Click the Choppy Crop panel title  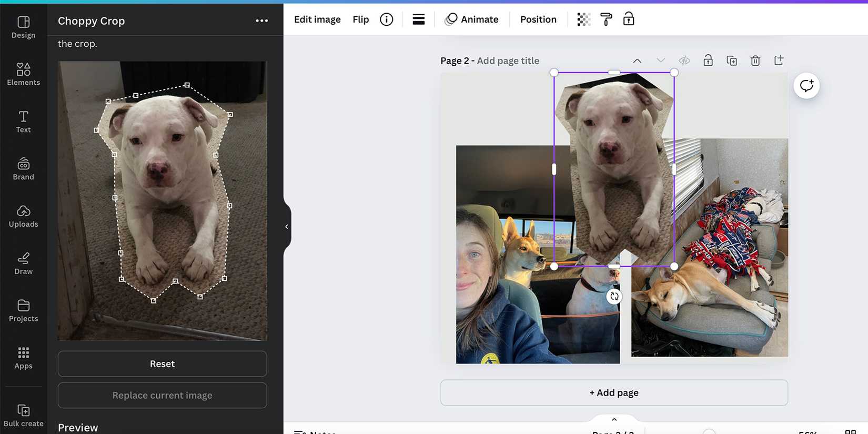click(91, 21)
